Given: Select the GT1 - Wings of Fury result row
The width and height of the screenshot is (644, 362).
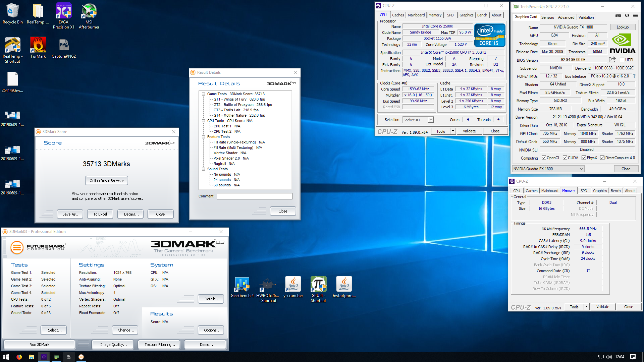Looking at the screenshot, I should click(x=239, y=100).
